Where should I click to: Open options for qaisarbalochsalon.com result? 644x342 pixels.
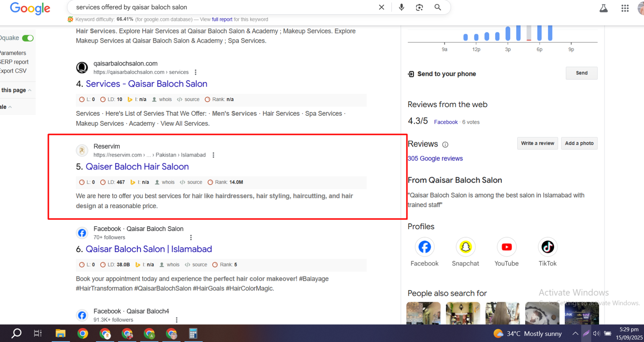(196, 73)
